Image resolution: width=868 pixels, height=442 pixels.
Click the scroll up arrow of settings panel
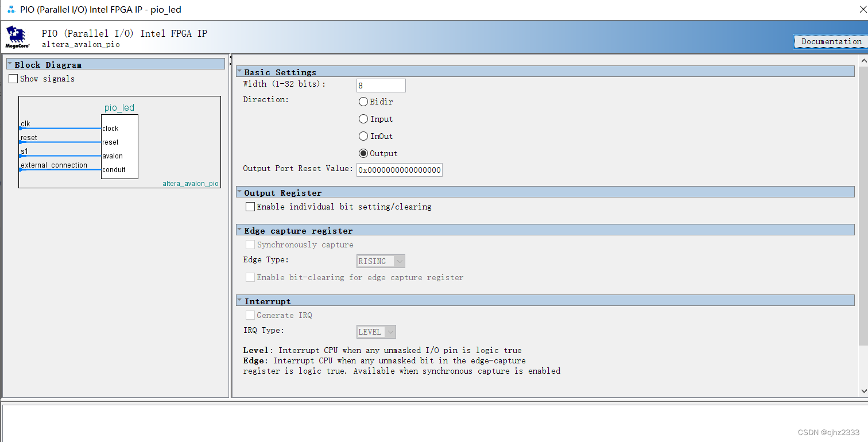(x=863, y=60)
